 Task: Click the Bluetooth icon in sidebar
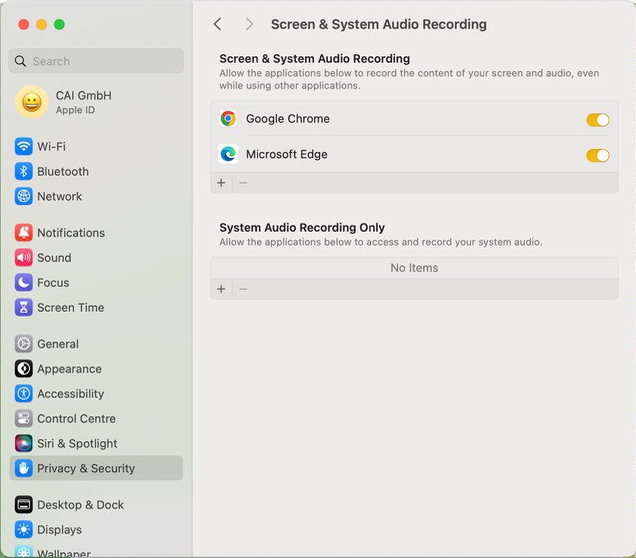pyautogui.click(x=24, y=172)
